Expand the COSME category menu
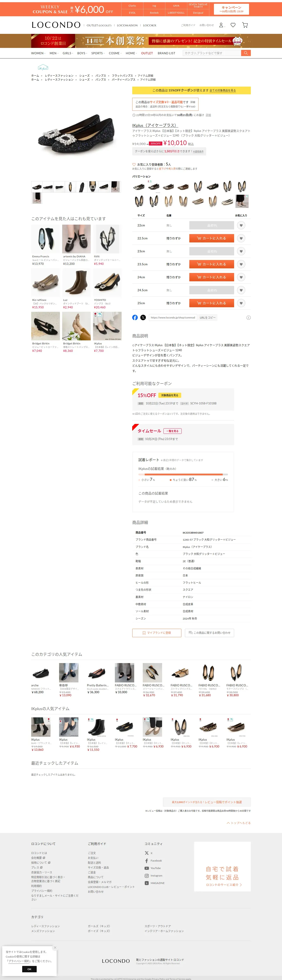282x980 pixels. point(115,53)
